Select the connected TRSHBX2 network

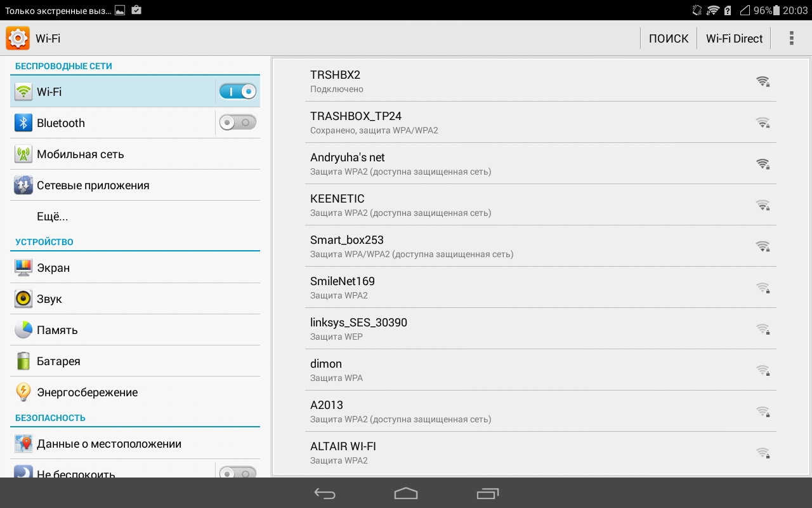pyautogui.click(x=540, y=81)
